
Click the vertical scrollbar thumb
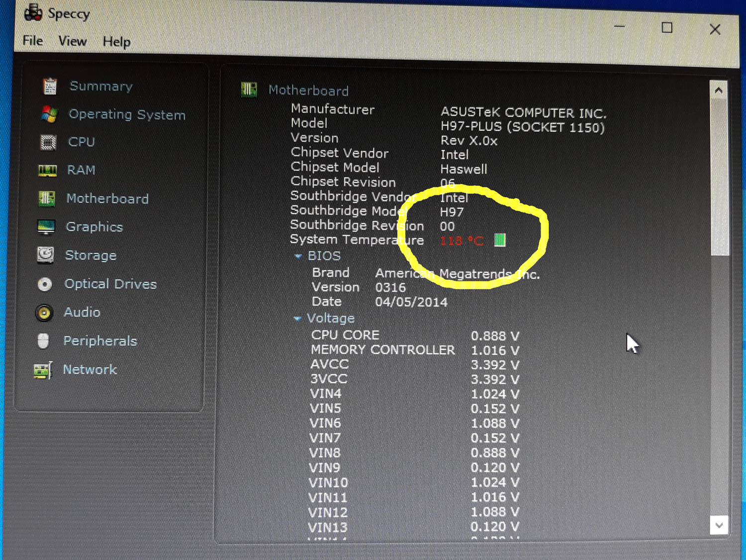click(x=719, y=176)
